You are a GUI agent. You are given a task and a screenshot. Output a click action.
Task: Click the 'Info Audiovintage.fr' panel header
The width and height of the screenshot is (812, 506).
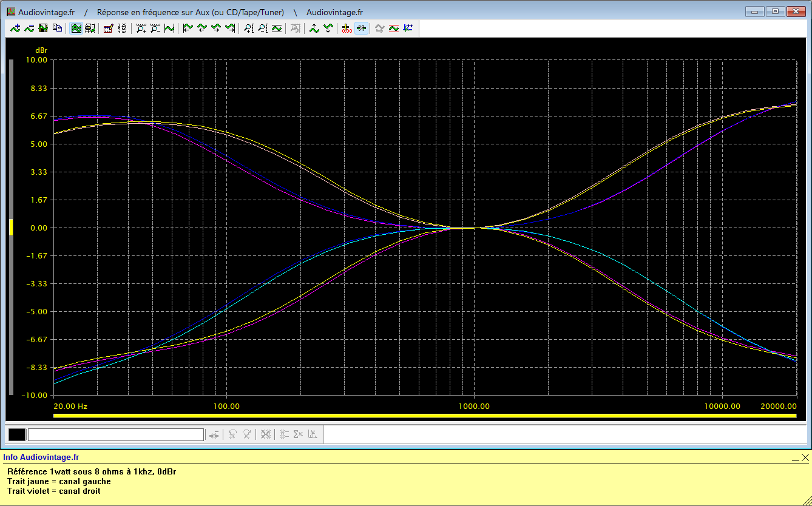(x=41, y=457)
